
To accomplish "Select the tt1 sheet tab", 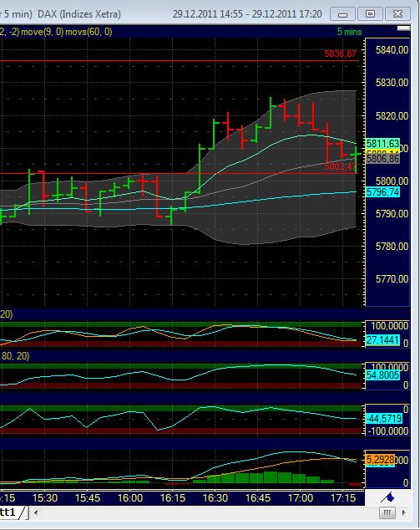I will pyautogui.click(x=9, y=512).
